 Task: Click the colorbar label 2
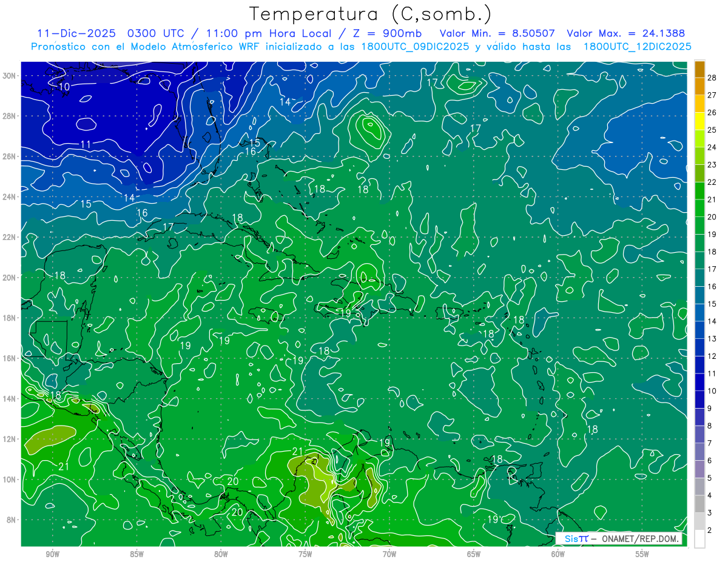710,530
